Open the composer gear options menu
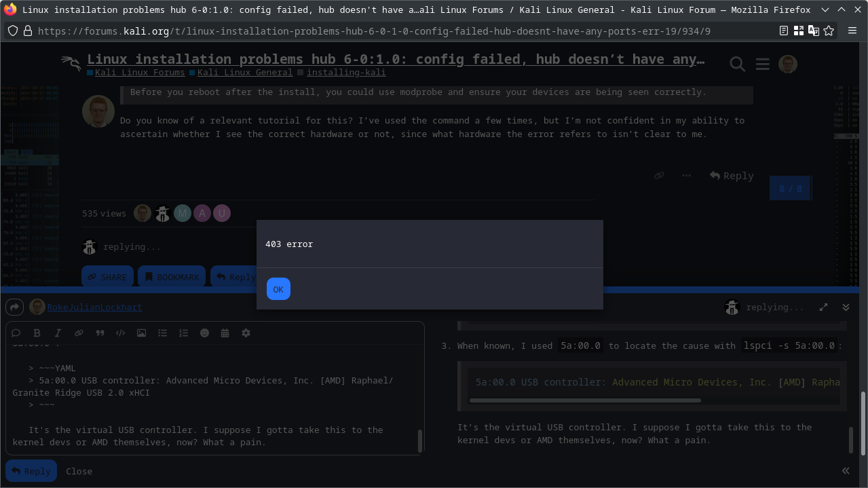This screenshot has width=868, height=488. 246,333
